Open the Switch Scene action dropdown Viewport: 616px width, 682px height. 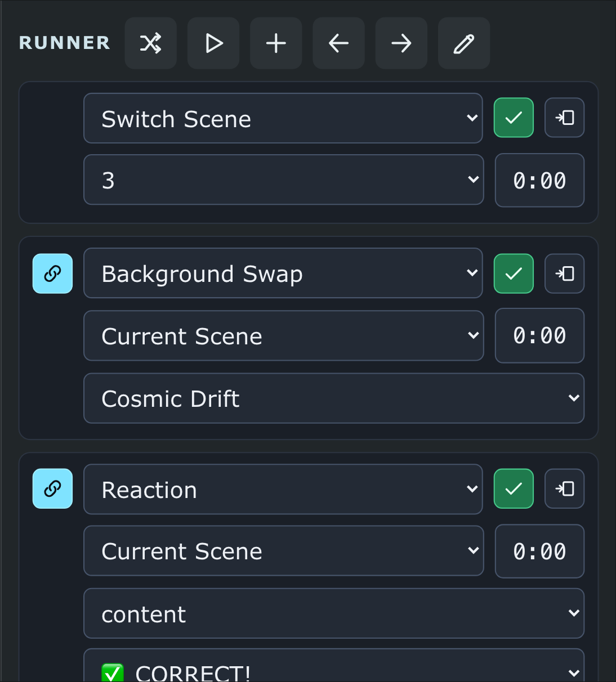283,118
